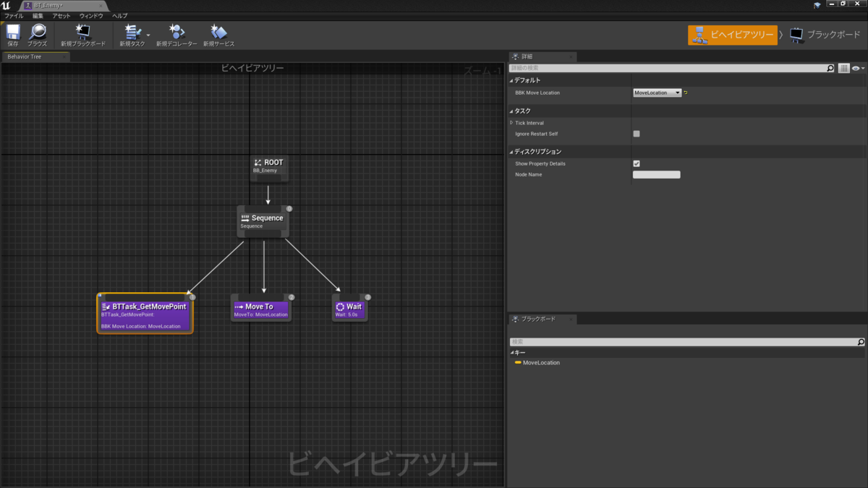868x488 pixels.
Task: Click the yellow reset arrow beside MoveLocation
Action: tap(685, 93)
